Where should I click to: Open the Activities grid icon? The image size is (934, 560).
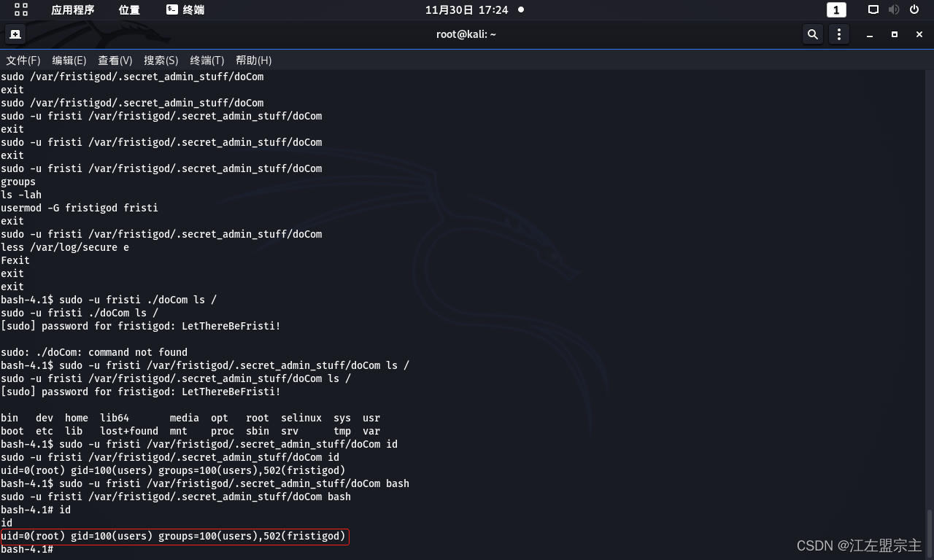pyautogui.click(x=21, y=9)
